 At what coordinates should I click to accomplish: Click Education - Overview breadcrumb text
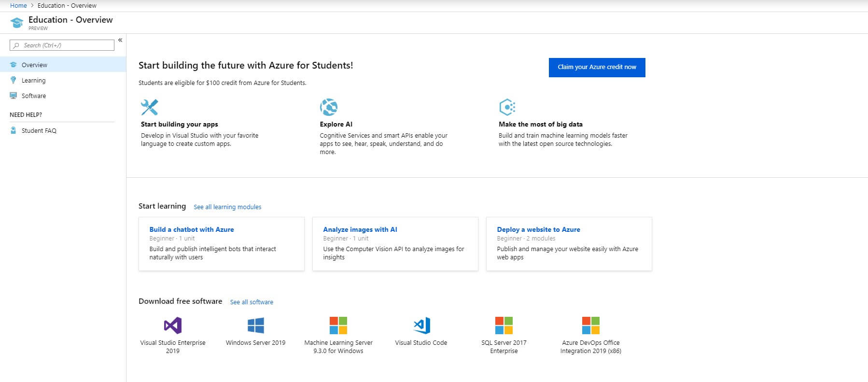(67, 6)
